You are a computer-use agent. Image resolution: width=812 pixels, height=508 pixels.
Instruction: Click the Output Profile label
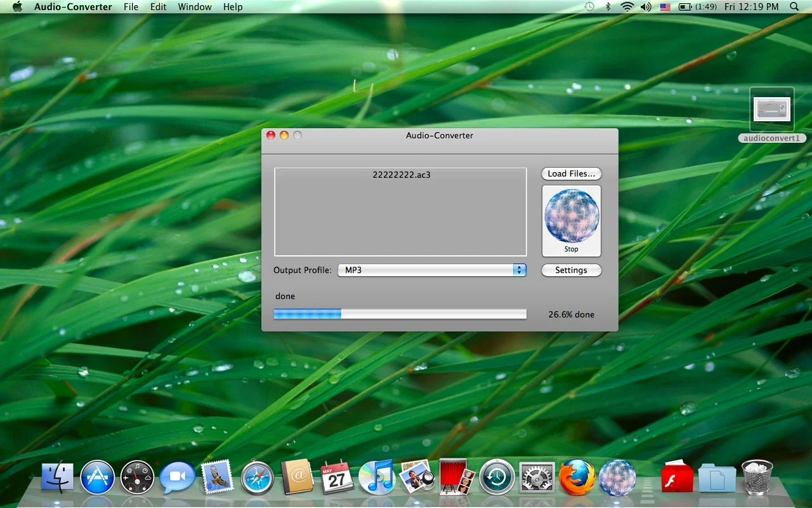302,270
